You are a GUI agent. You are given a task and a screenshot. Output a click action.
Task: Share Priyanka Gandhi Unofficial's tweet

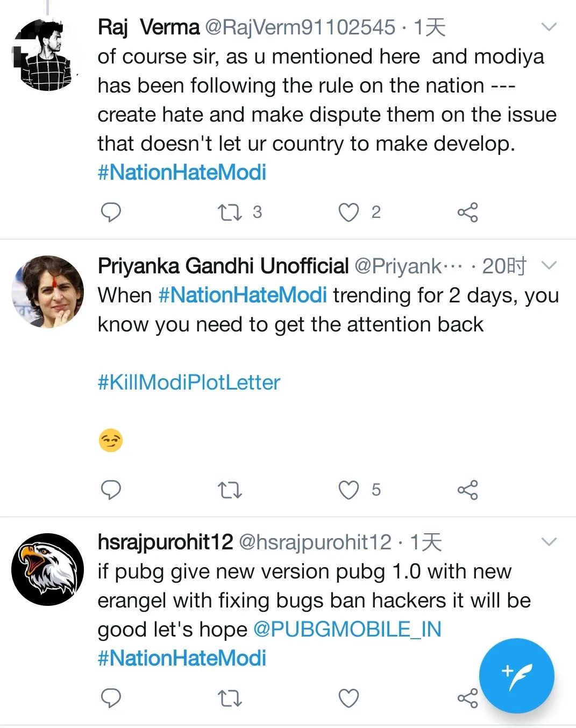click(x=467, y=490)
